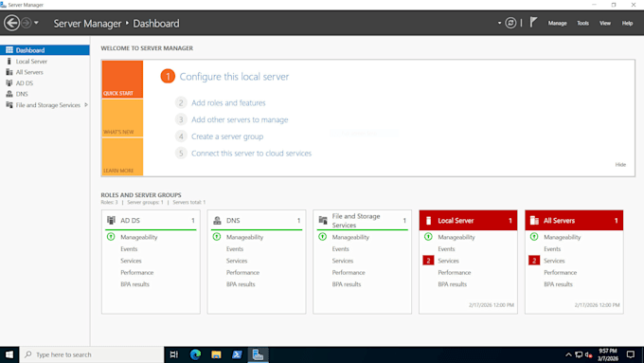
Task: Click the All Servers sidebar icon
Action: [9, 72]
